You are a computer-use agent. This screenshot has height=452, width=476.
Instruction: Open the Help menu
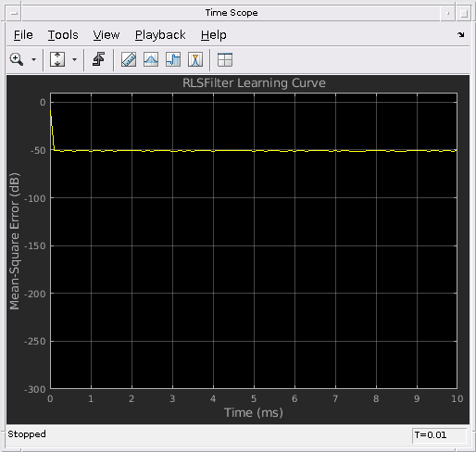coord(214,35)
